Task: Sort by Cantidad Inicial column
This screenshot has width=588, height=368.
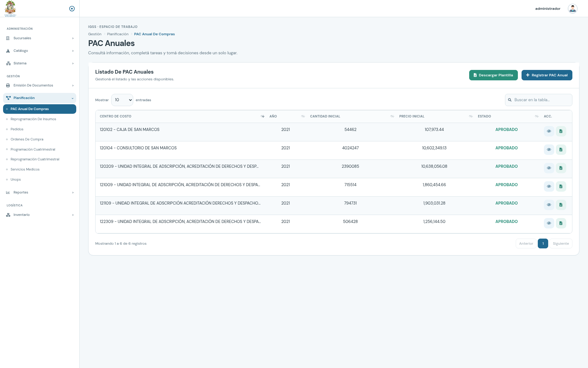Action: (x=350, y=116)
